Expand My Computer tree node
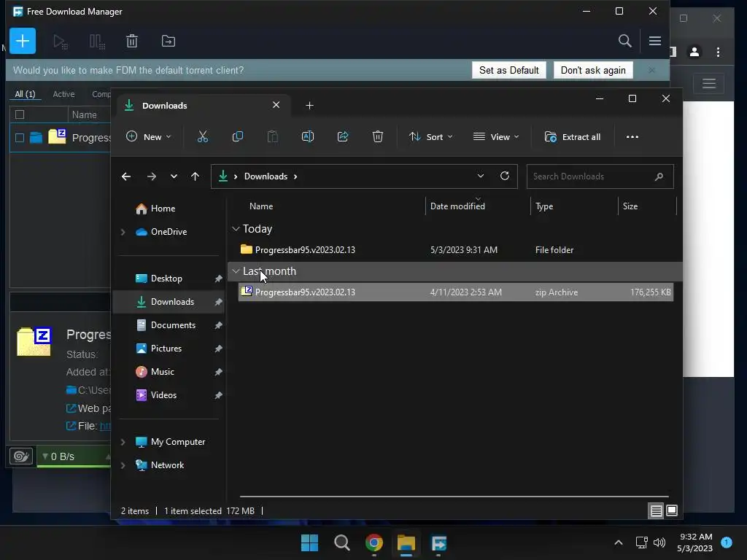The image size is (747, 560). pyautogui.click(x=123, y=442)
